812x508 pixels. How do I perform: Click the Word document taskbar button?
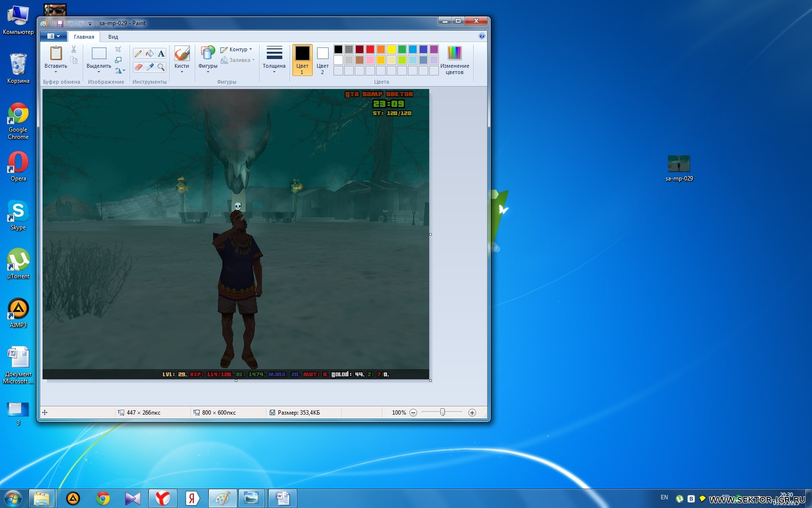(282, 498)
